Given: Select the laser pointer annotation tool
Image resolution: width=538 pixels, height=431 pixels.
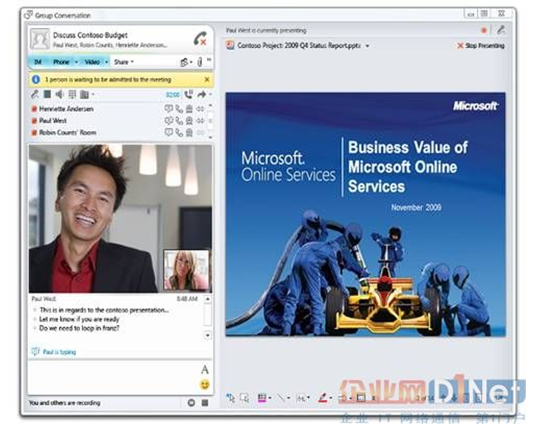Looking at the screenshot, I should pyautogui.click(x=231, y=398).
